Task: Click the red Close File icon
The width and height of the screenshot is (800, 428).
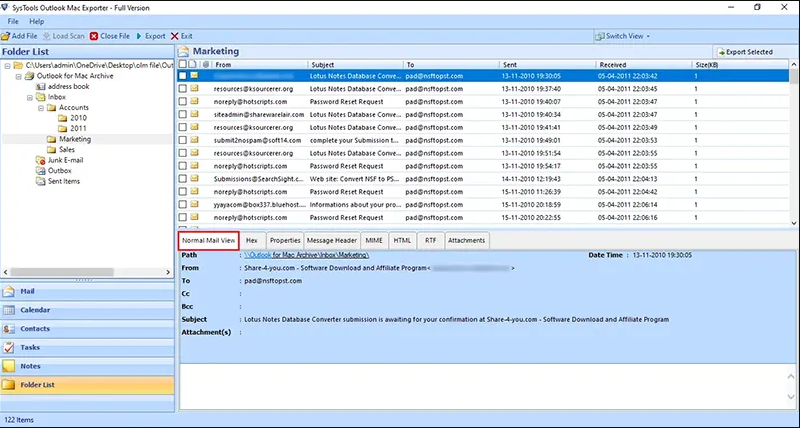Action: click(x=95, y=36)
